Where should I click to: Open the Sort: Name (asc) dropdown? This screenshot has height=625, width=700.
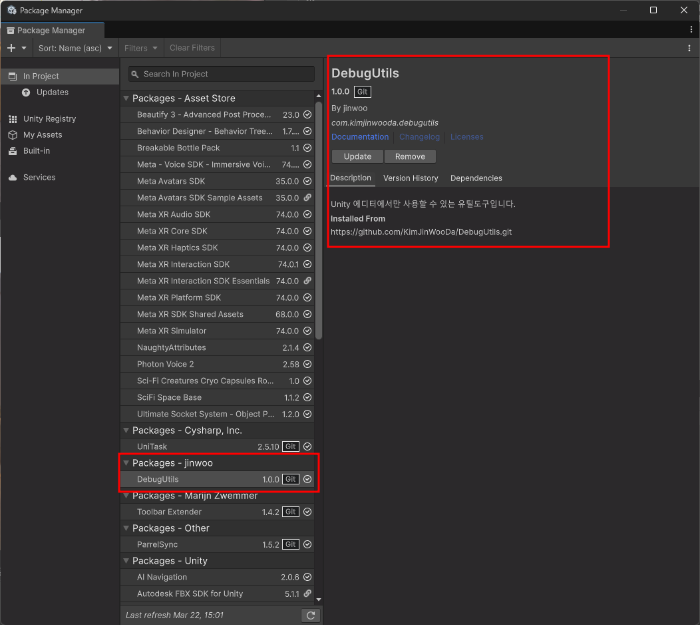pyautogui.click(x=75, y=48)
